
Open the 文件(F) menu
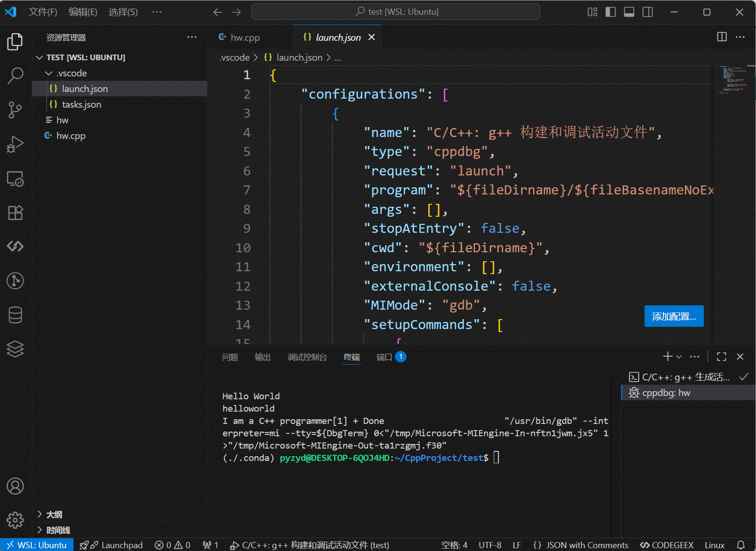click(43, 12)
